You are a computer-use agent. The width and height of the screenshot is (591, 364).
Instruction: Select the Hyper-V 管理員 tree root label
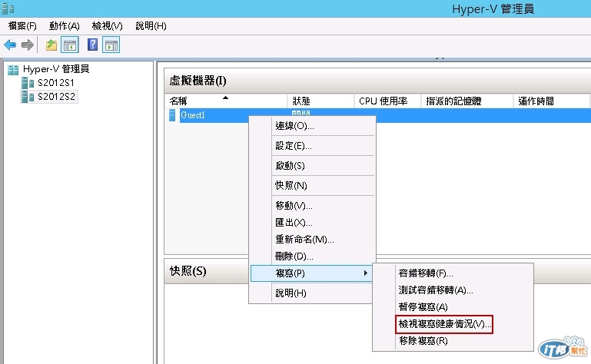[56, 69]
